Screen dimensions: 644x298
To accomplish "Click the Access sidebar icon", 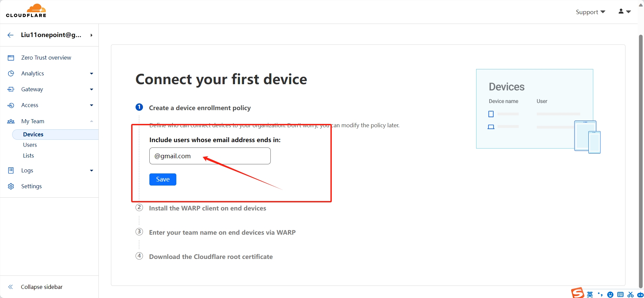I will [x=11, y=105].
